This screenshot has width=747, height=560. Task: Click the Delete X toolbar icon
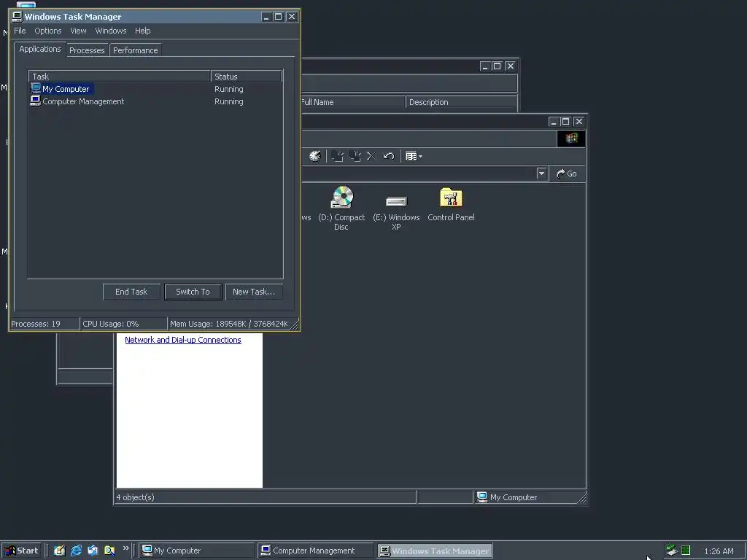pyautogui.click(x=371, y=156)
